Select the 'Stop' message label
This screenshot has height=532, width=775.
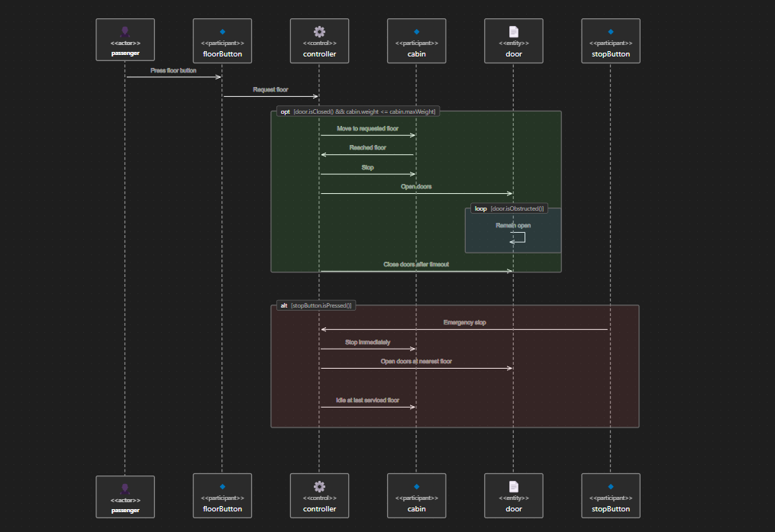[368, 167]
